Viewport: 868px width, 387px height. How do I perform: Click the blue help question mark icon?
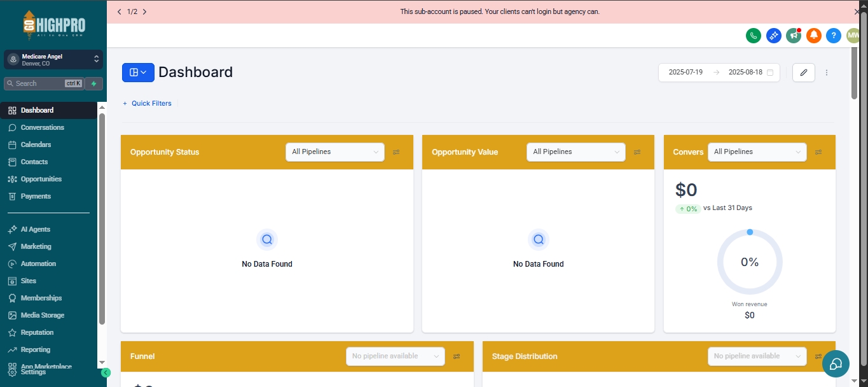point(834,36)
